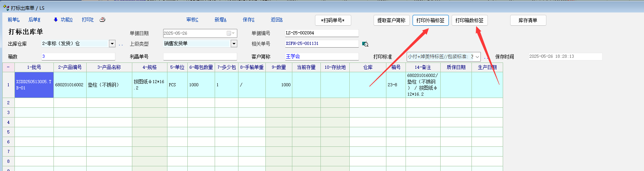Click the minus button at grid top-left
This screenshot has height=171, width=644.
[8, 67]
